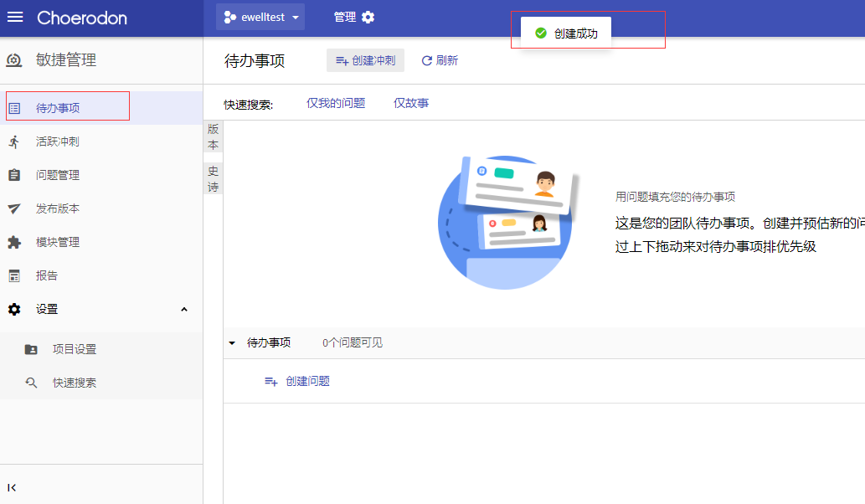865x504 pixels.
Task: Click the gear icon beside 管理
Action: coord(368,17)
